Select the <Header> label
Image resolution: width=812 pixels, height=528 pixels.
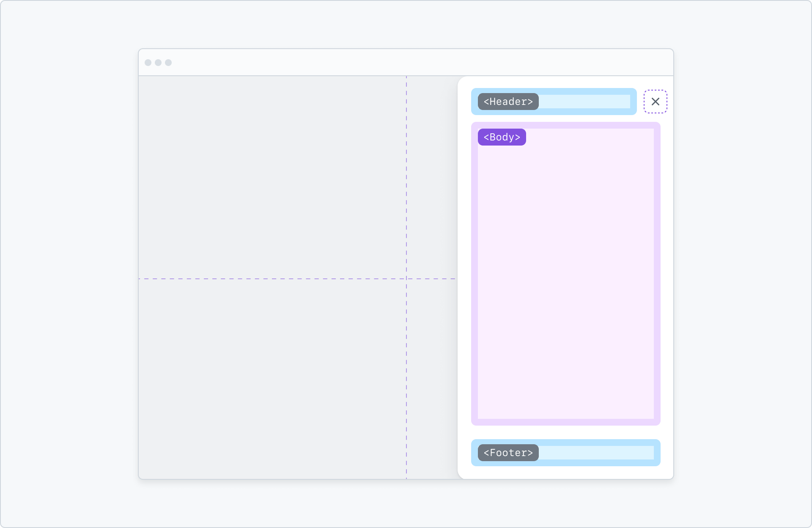[508, 102]
